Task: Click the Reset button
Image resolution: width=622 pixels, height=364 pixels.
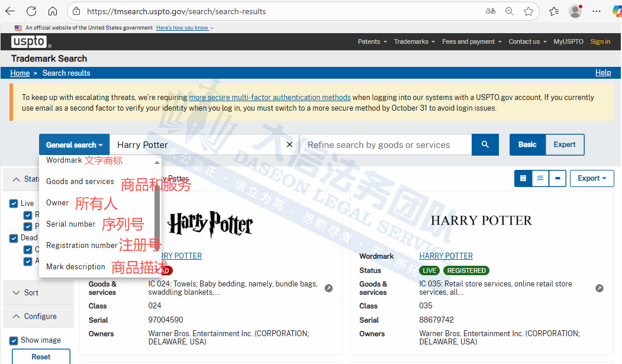Action: pos(41,356)
